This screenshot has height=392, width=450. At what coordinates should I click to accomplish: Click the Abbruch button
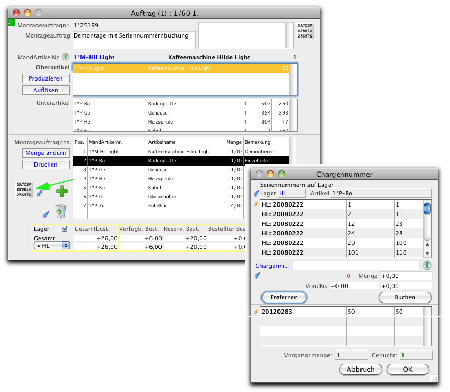(360, 369)
